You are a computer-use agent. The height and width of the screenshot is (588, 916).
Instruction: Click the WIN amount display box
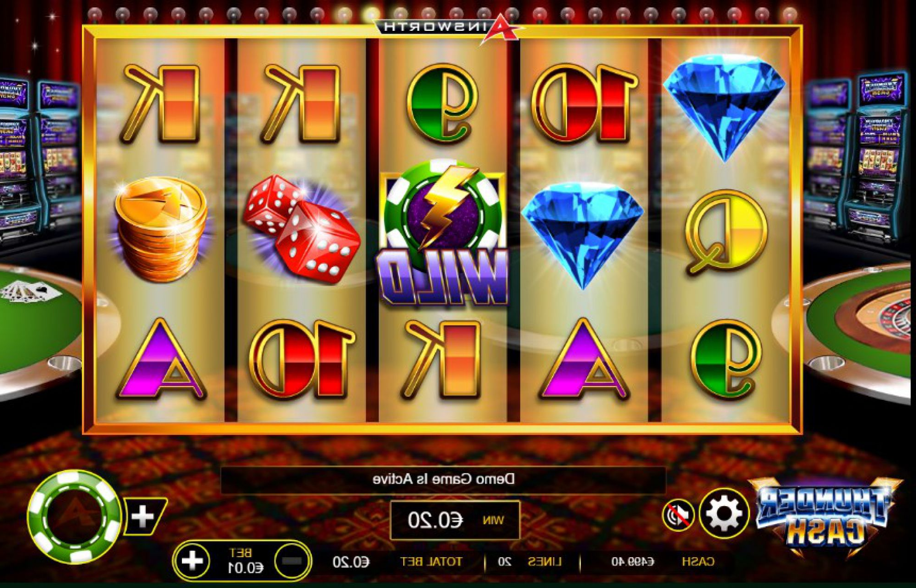[x=455, y=520]
